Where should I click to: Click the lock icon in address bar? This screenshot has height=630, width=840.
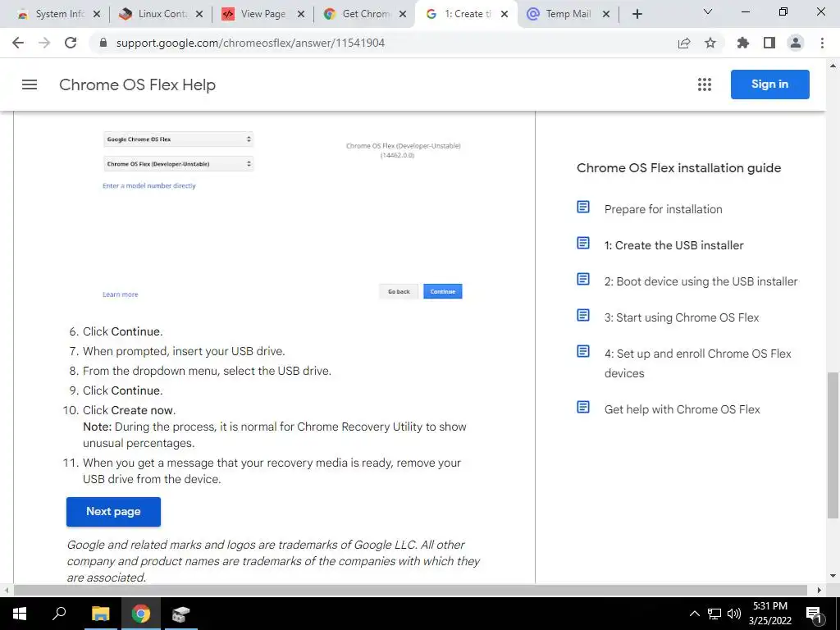click(103, 43)
